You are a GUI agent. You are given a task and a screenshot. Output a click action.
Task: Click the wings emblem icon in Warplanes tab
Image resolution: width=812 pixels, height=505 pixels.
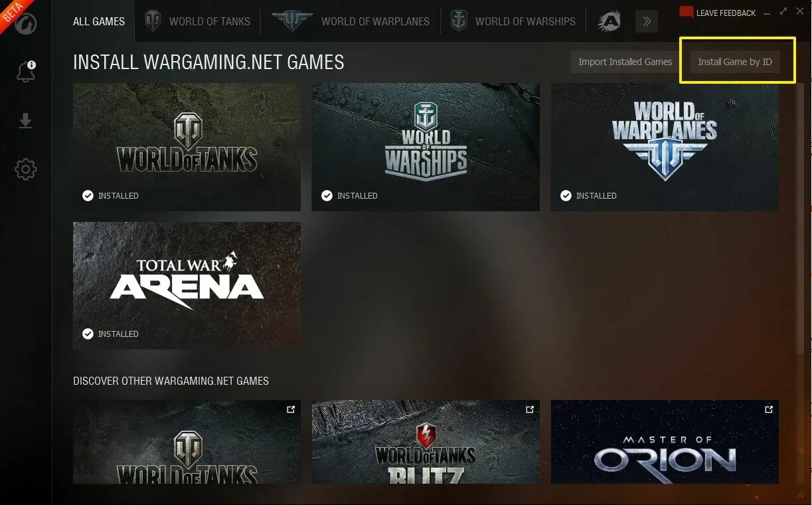[291, 21]
